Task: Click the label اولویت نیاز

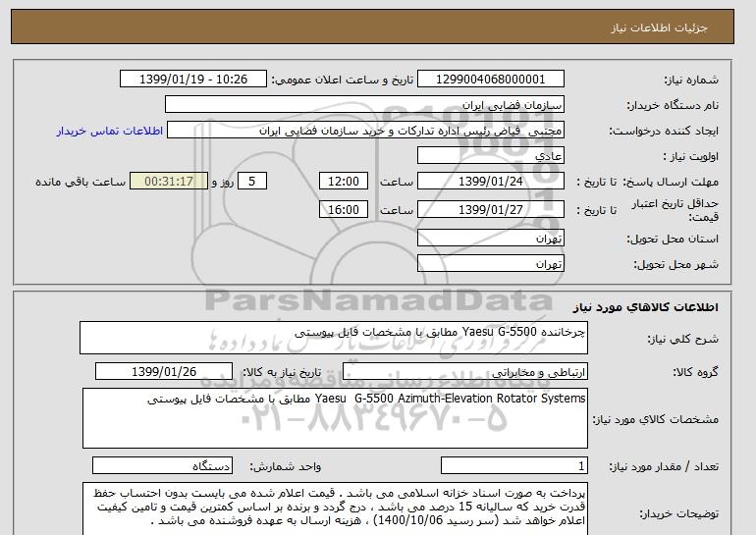Action: [691, 156]
